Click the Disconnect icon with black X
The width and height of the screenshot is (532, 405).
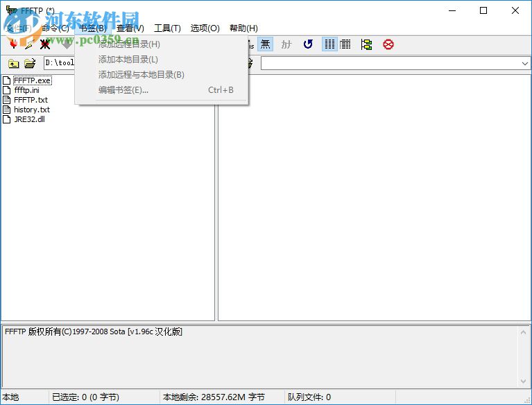(x=45, y=44)
